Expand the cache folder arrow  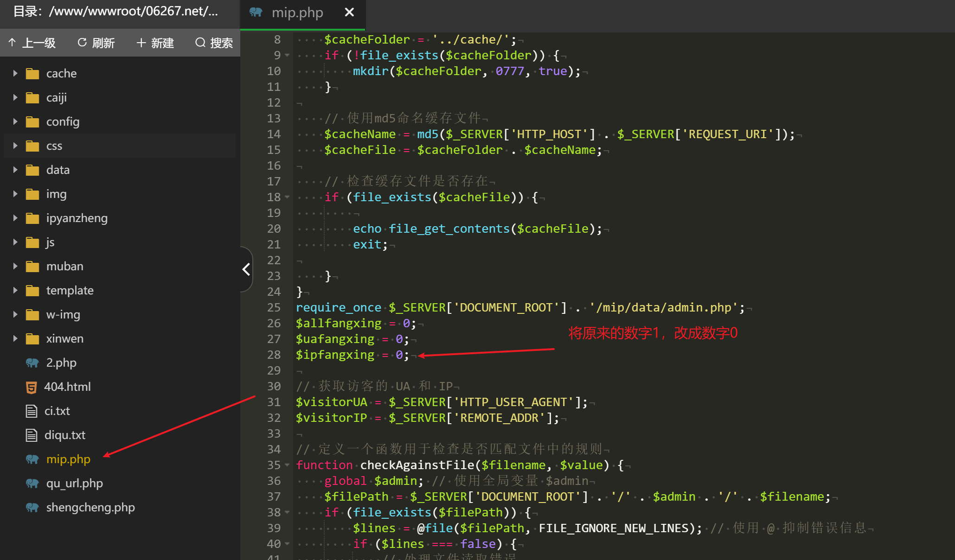point(15,73)
